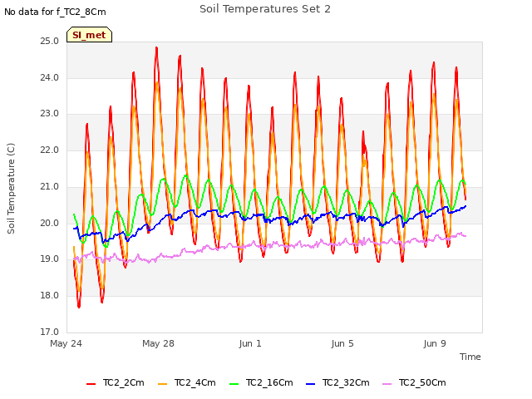This screenshot has width=532, height=399.
Task: Select the TC2_4Cm legend label
Action: tap(195, 382)
